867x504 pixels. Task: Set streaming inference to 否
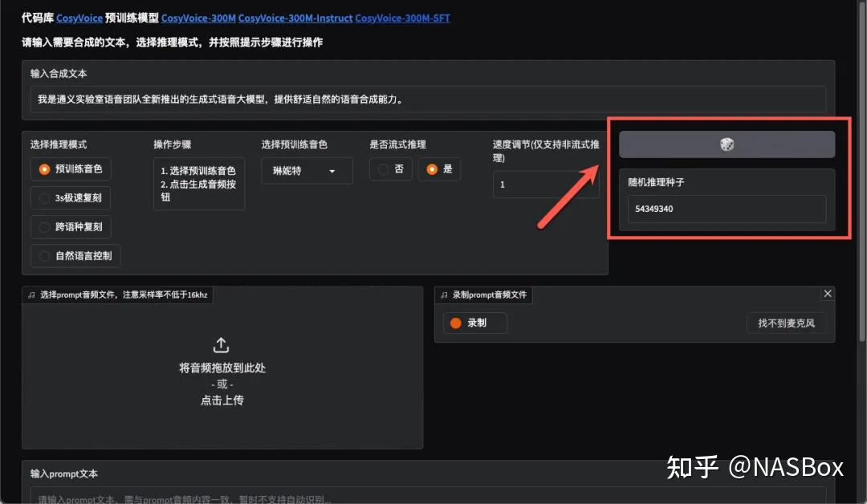click(383, 169)
